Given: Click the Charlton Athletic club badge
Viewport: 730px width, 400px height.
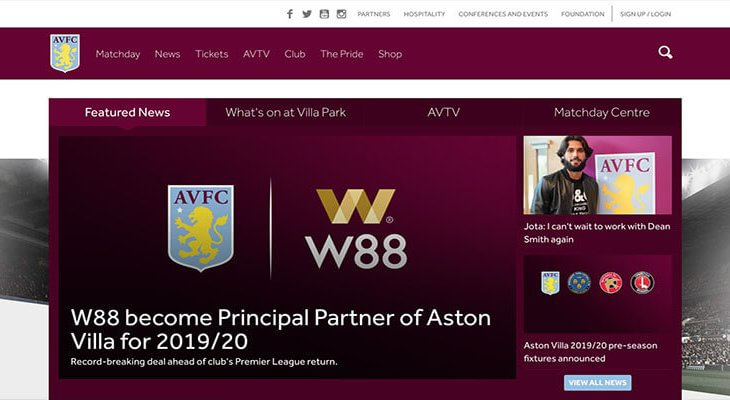Looking at the screenshot, I should click(642, 282).
